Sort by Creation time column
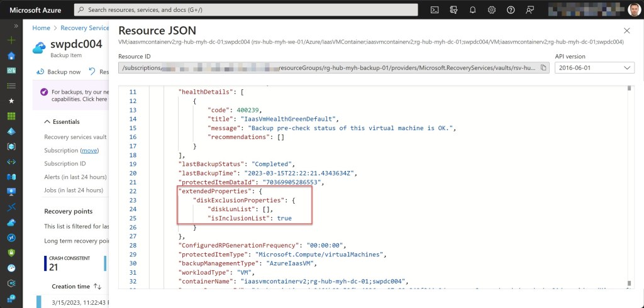The width and height of the screenshot is (644, 308). (97, 286)
